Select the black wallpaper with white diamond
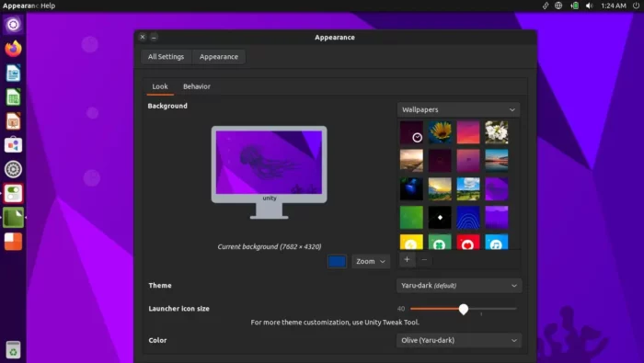Viewport: 644px width, 363px height. tap(440, 218)
